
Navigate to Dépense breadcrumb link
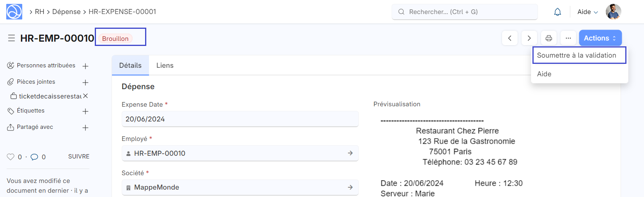(66, 12)
